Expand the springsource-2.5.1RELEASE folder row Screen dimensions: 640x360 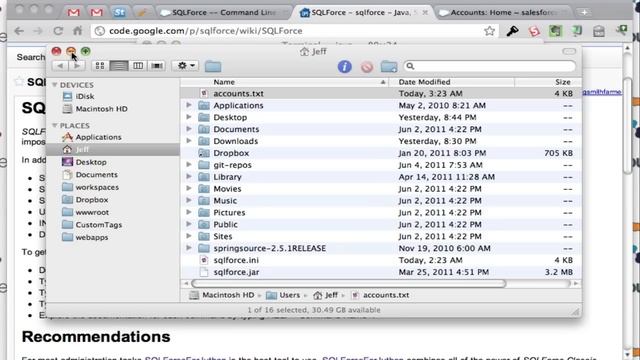(x=189, y=248)
